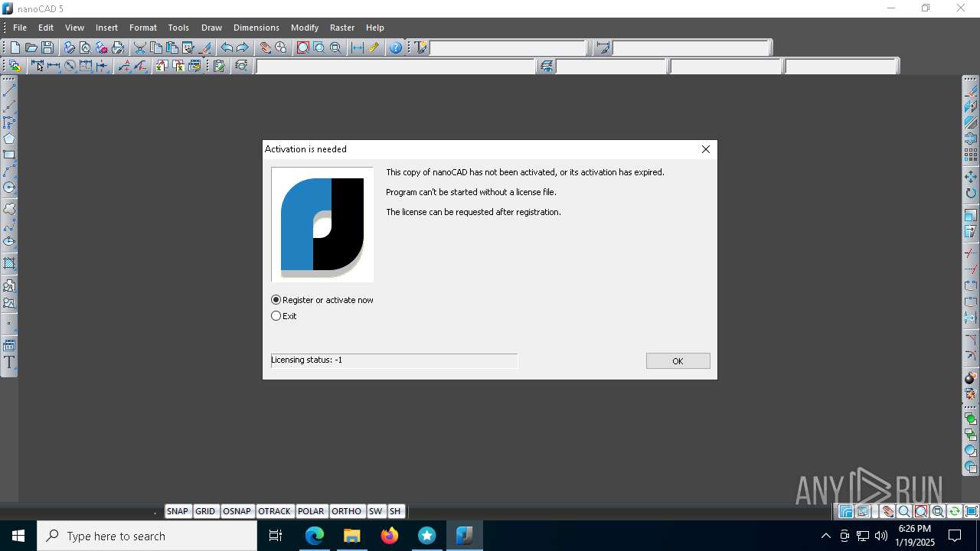Viewport: 980px width, 551px height.
Task: Open the Edit menu
Action: (46, 28)
